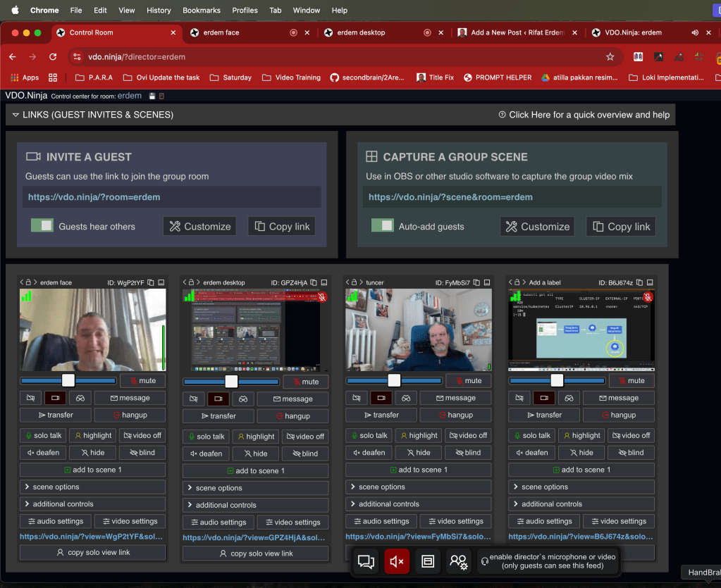Click the tuncer video preview thumbnail
The image size is (721, 588).
tap(419, 330)
